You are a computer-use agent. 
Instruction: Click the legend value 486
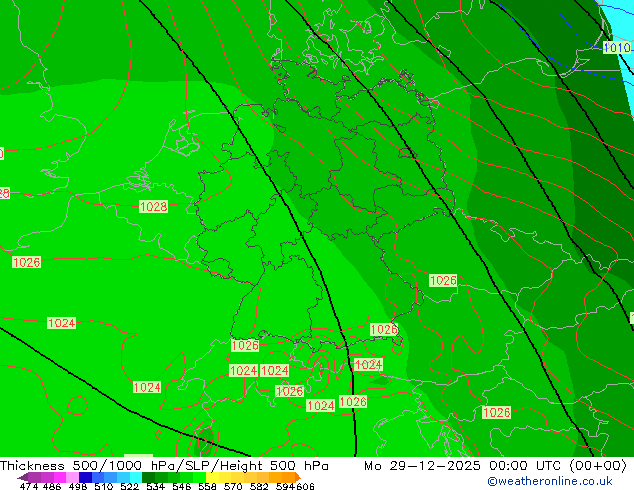pyautogui.click(x=52, y=486)
